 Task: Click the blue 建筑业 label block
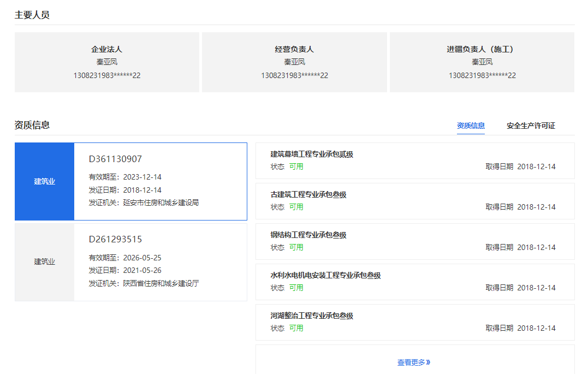(45, 182)
